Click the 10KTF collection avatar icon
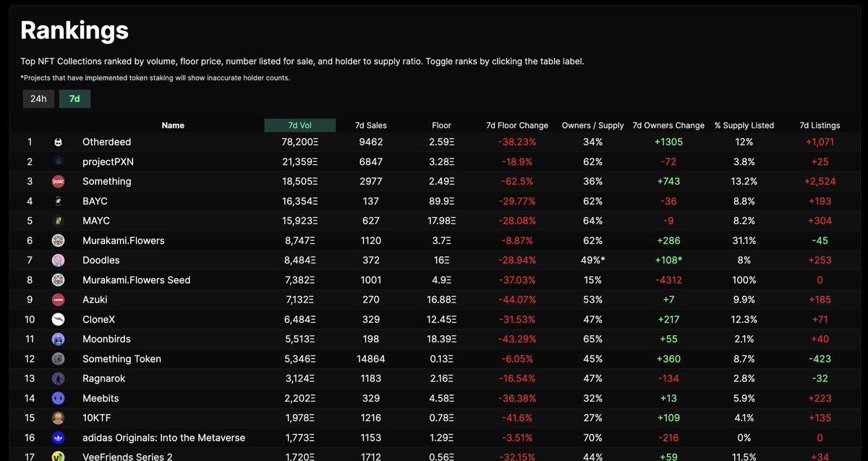 point(58,418)
